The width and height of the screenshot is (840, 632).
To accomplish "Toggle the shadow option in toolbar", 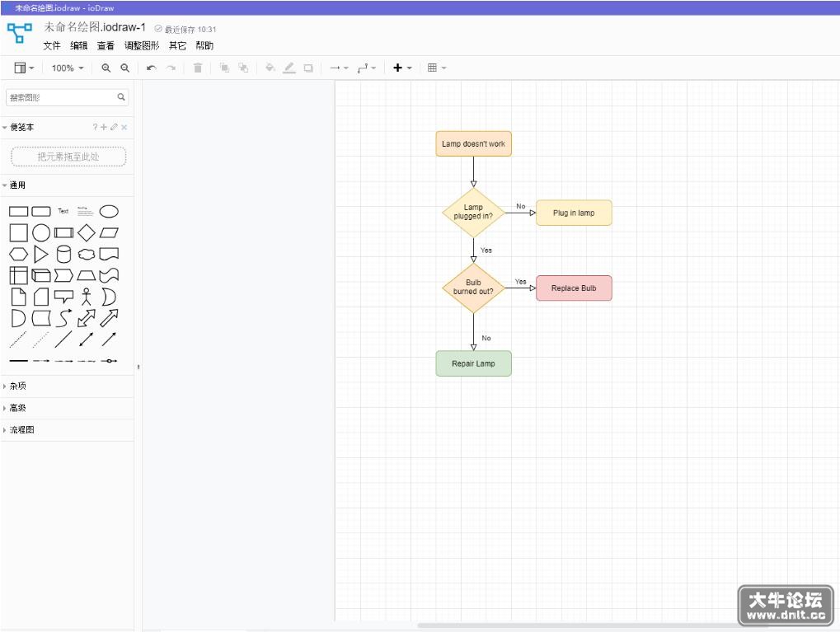I will coord(308,68).
